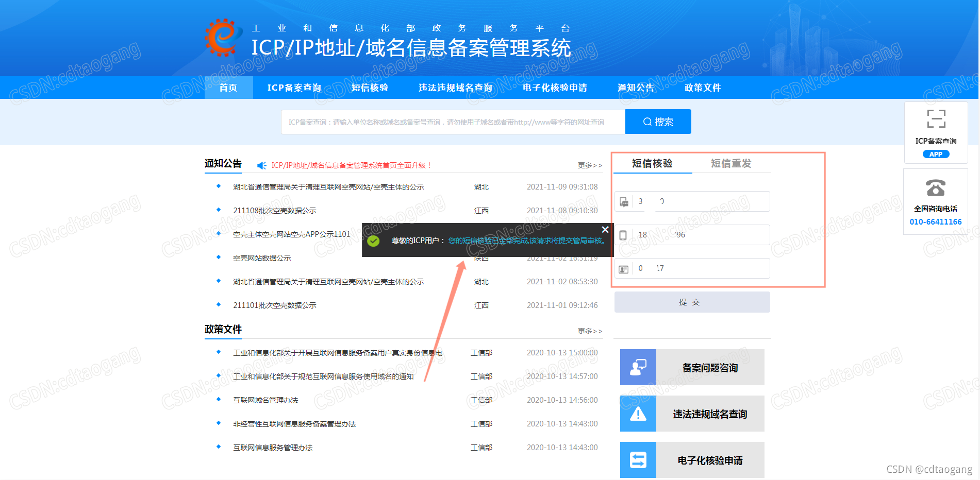Focus the ICP备案查询 search input box

(x=453, y=122)
